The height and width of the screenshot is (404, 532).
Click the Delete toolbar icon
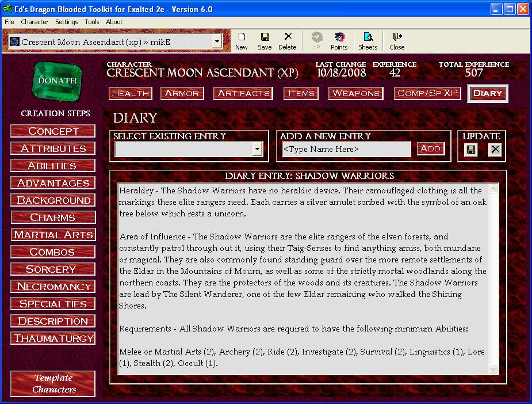pyautogui.click(x=288, y=41)
